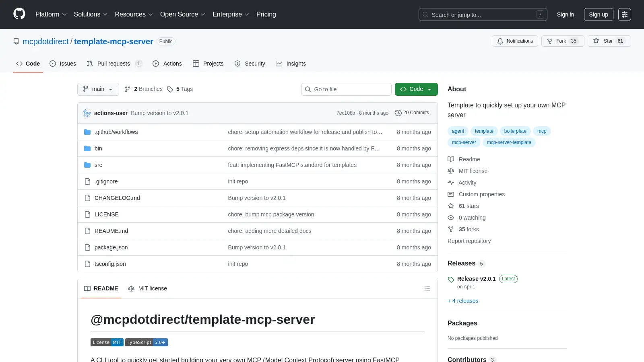Fork the repository
Viewport: 644px width, 362px height.
click(562, 41)
